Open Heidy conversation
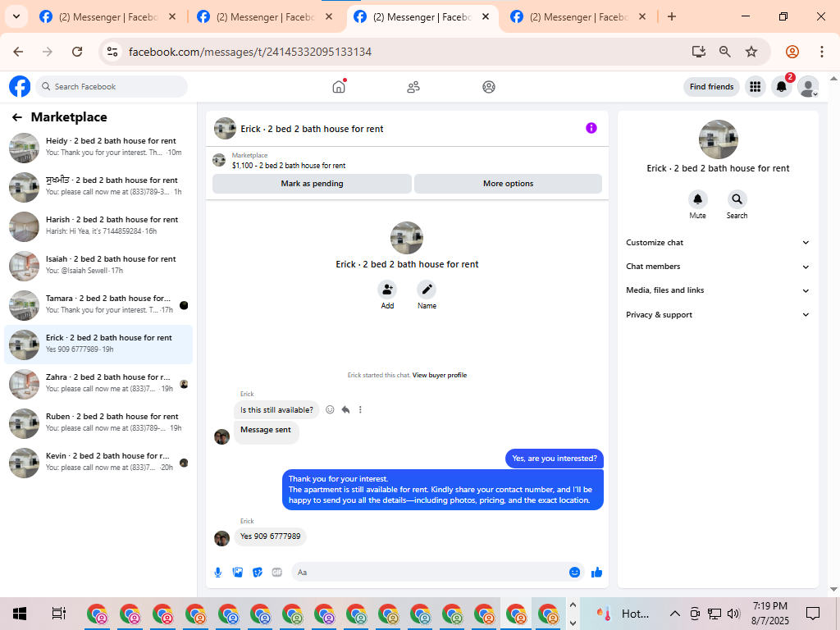 tap(98, 147)
